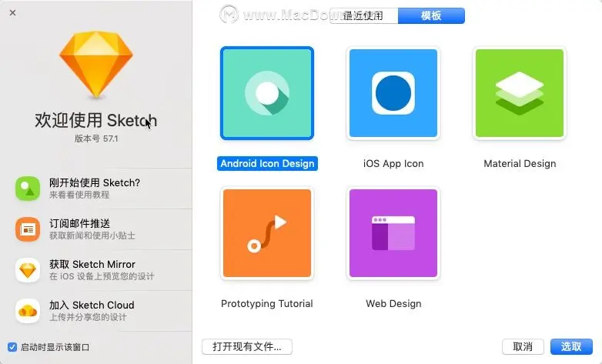Click the 打开现有文件... button
The height and width of the screenshot is (364, 602).
click(x=247, y=347)
